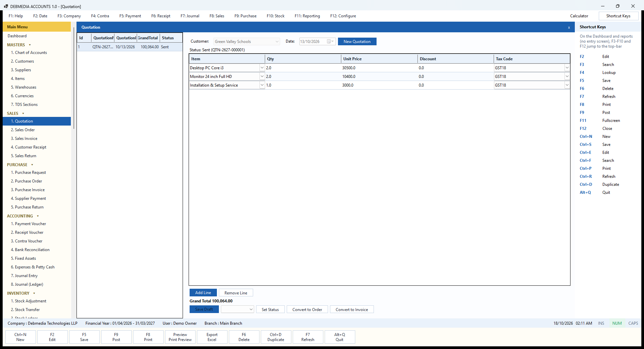Expand item dropdown for Desktop PC Core i3

[262, 68]
